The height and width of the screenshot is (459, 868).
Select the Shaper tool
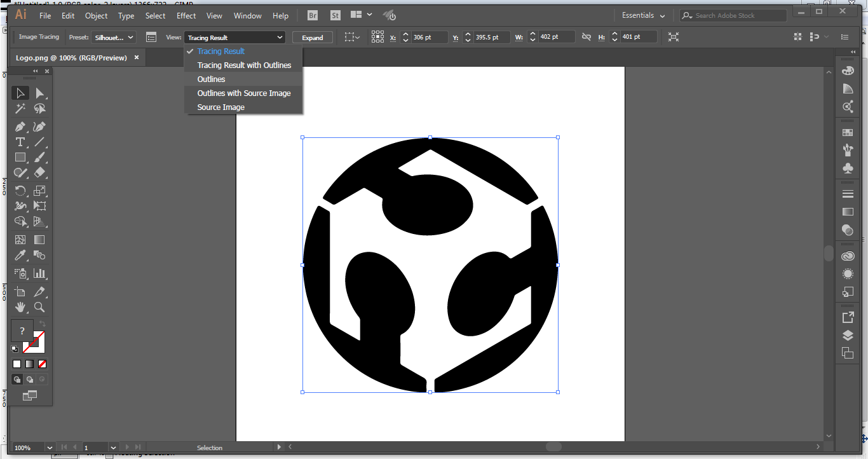[20, 172]
